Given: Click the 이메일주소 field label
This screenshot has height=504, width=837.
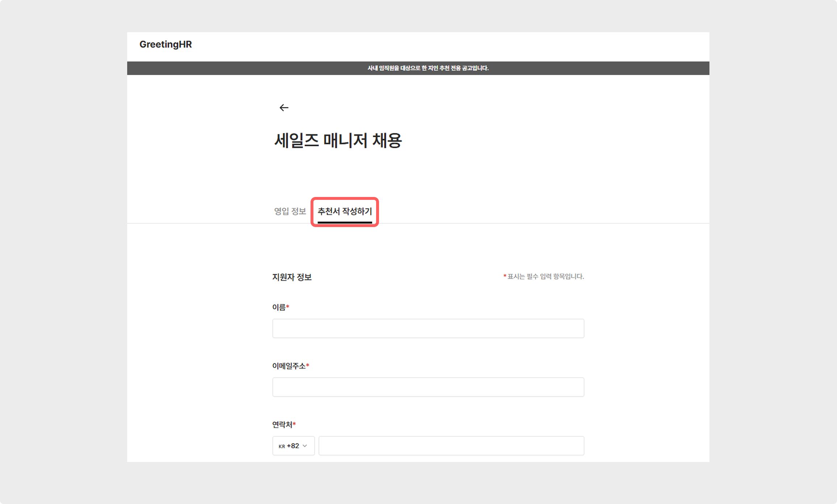Looking at the screenshot, I should (x=288, y=366).
